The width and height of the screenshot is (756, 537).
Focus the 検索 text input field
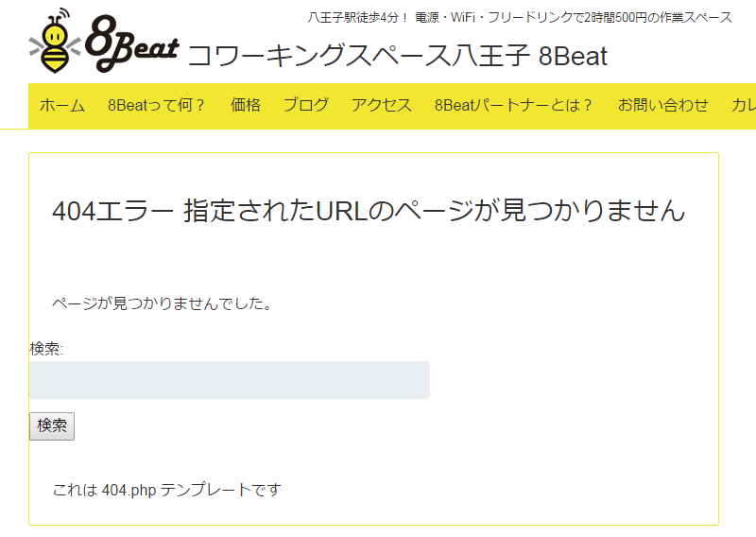(x=230, y=380)
